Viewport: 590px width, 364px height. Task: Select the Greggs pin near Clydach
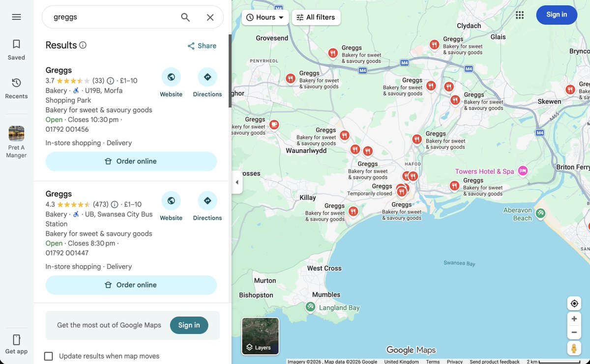click(x=434, y=45)
